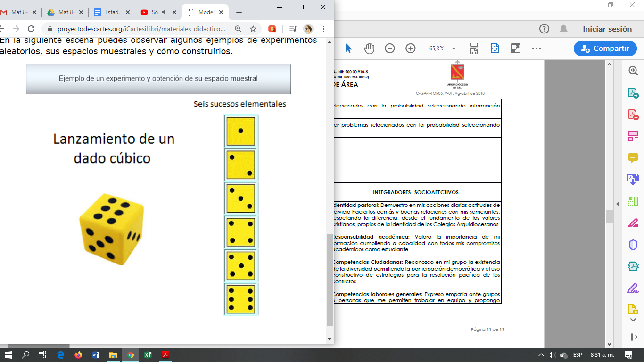
Task: Select the one-dot die face
Action: coord(241,131)
